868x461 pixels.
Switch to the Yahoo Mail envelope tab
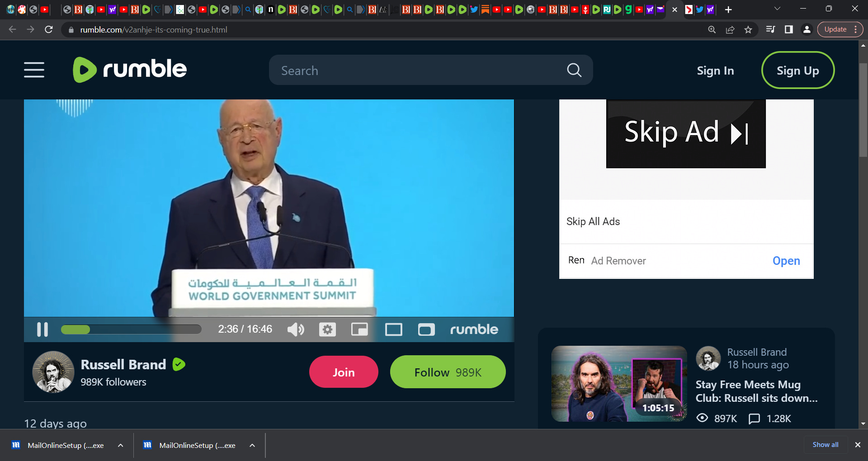(660, 9)
